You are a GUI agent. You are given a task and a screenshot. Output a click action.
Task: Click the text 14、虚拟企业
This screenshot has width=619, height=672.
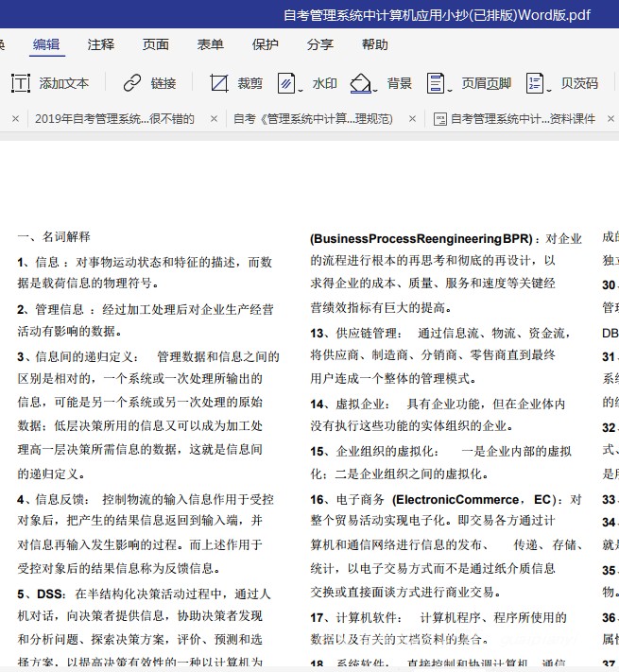pos(350,404)
